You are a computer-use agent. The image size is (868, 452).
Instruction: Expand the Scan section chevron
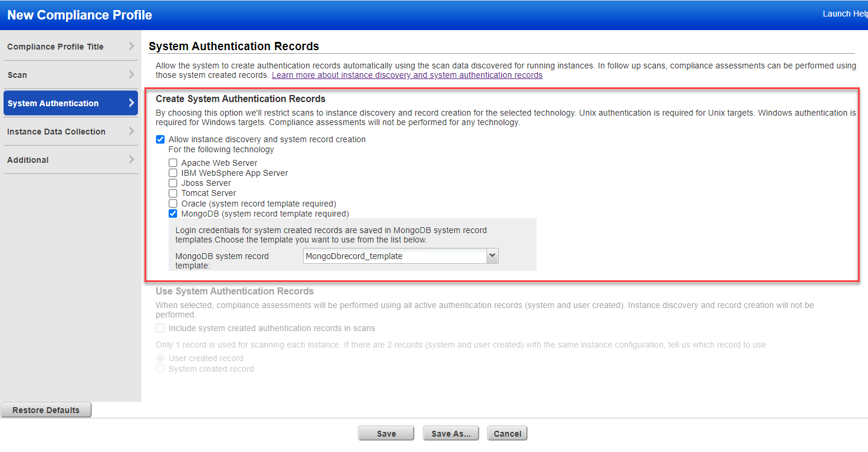(x=133, y=75)
